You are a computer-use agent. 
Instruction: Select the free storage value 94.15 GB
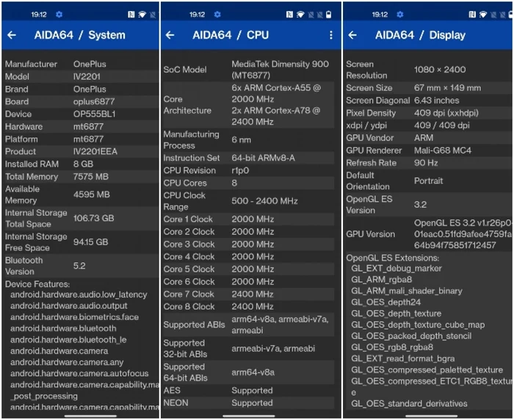(x=91, y=242)
